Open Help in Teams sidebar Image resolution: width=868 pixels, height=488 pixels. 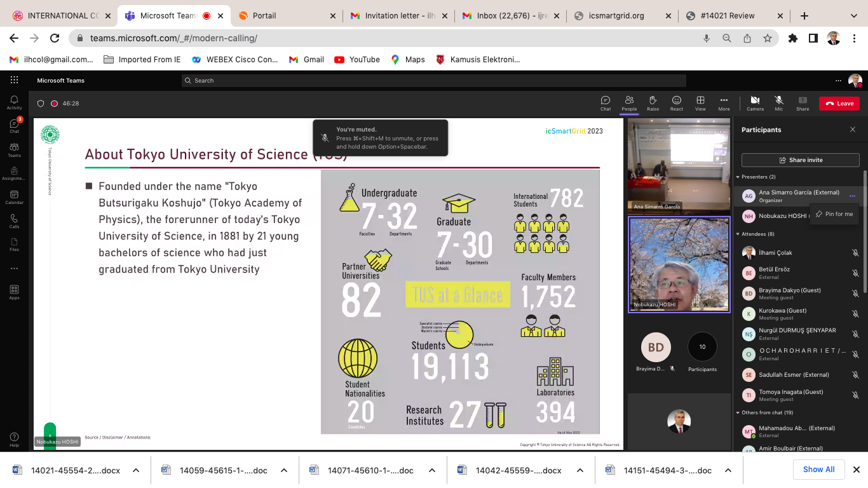[14, 440]
